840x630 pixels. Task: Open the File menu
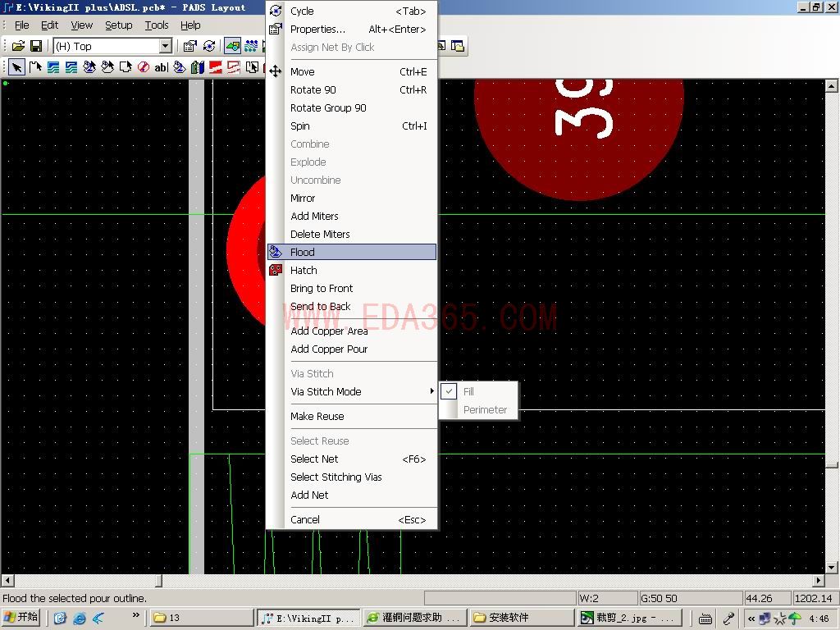point(22,25)
